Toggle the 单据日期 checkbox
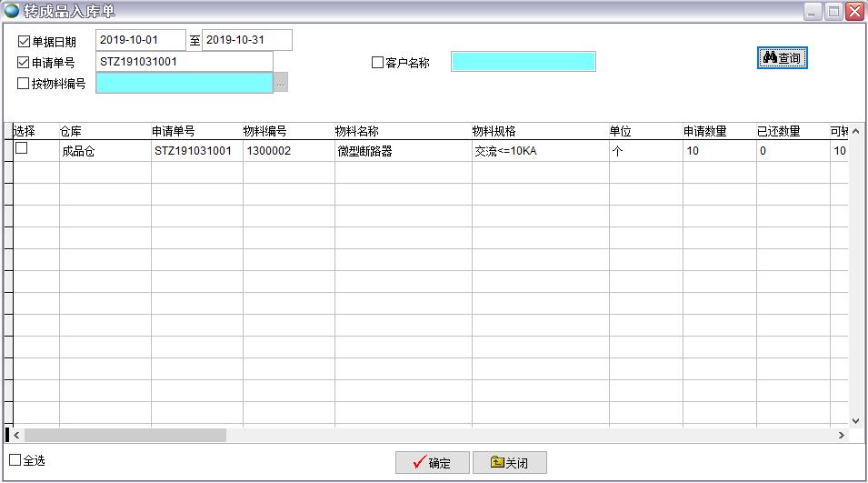The height and width of the screenshot is (483, 868). [x=24, y=41]
